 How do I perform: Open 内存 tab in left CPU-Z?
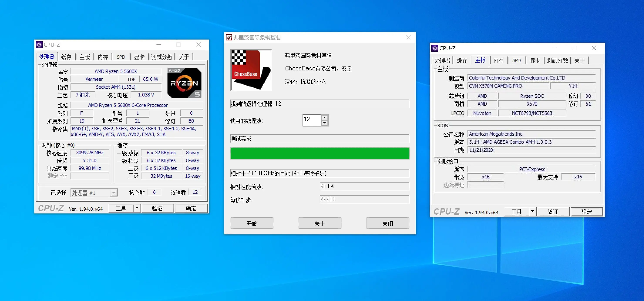[103, 57]
